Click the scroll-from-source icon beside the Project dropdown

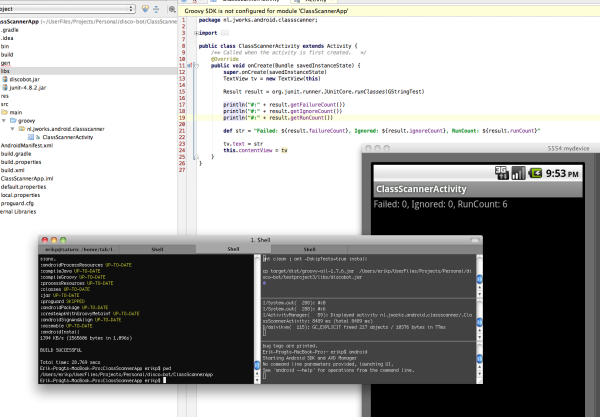[145, 8]
